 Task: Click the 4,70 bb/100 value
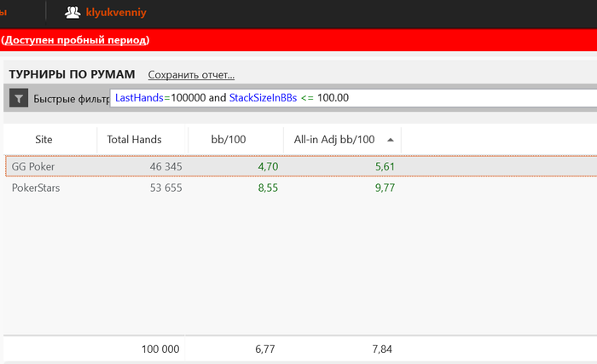(x=268, y=166)
